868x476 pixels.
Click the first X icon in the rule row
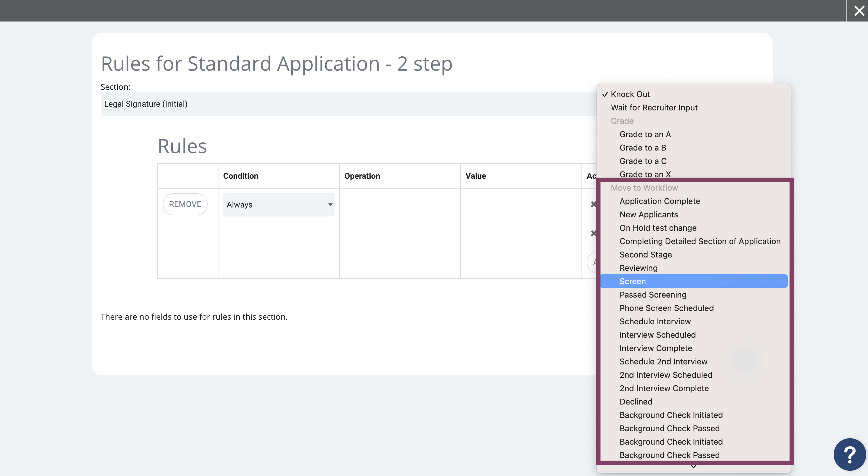(593, 204)
